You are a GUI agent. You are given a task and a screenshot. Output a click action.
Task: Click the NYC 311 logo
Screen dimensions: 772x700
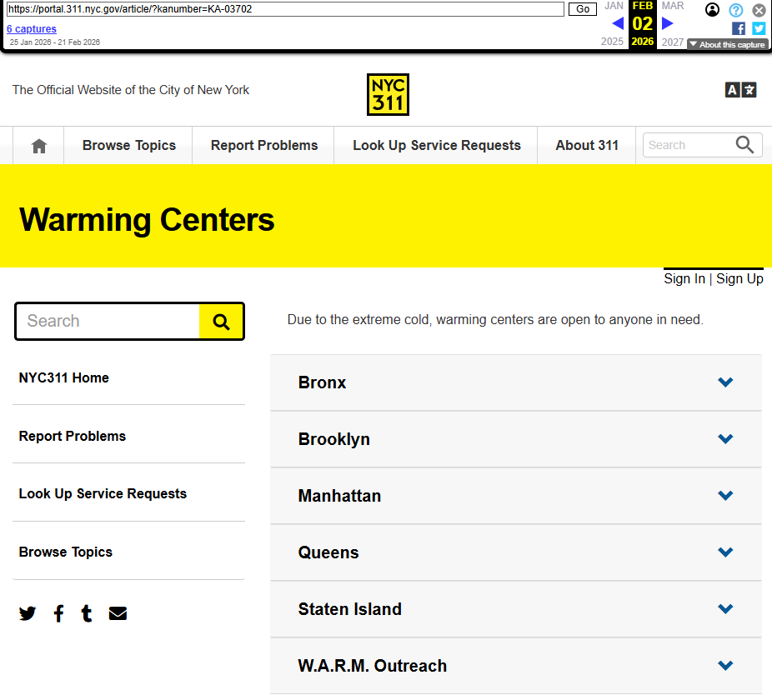coord(388,95)
